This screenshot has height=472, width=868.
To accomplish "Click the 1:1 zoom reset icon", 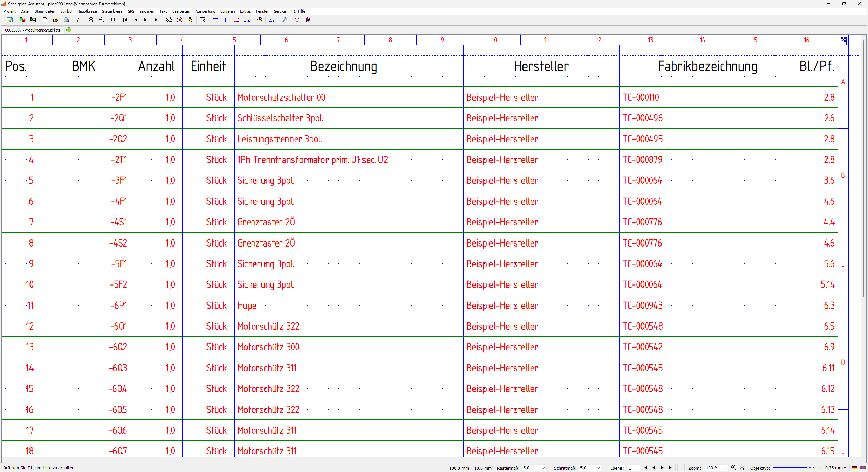I will [x=113, y=20].
